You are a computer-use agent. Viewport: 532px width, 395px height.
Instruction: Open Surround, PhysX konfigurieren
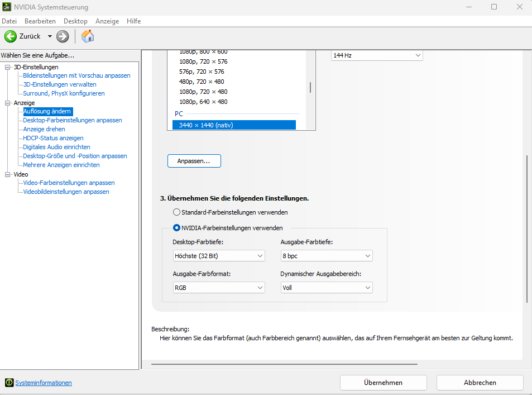[64, 93]
